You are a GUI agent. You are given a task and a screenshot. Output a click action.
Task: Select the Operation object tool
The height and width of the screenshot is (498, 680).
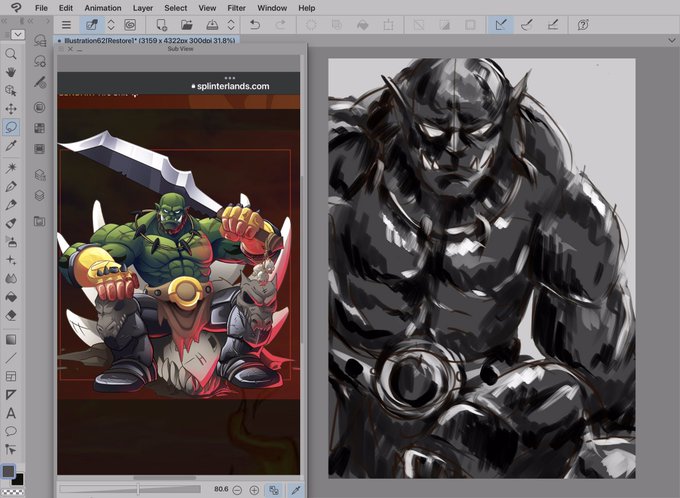click(x=11, y=90)
